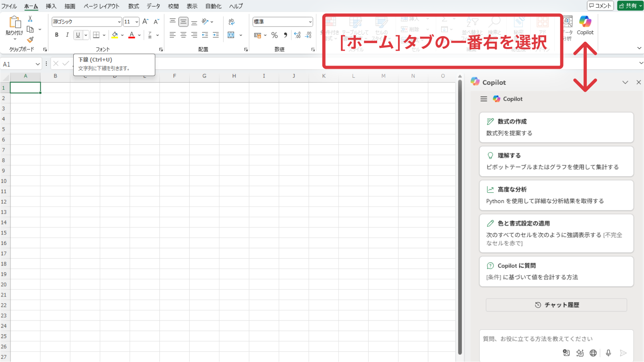Expand the paste options arrow under 貼り付け
The width and height of the screenshot is (644, 362).
(x=15, y=39)
